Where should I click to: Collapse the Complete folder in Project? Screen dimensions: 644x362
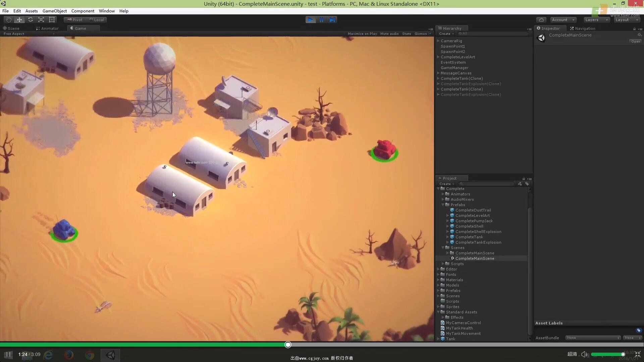pyautogui.click(x=438, y=189)
